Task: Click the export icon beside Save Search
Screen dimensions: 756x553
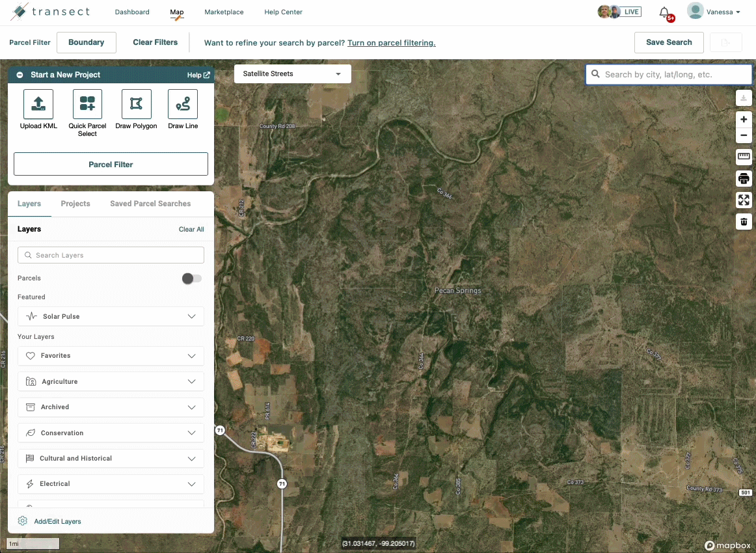Action: tap(725, 42)
